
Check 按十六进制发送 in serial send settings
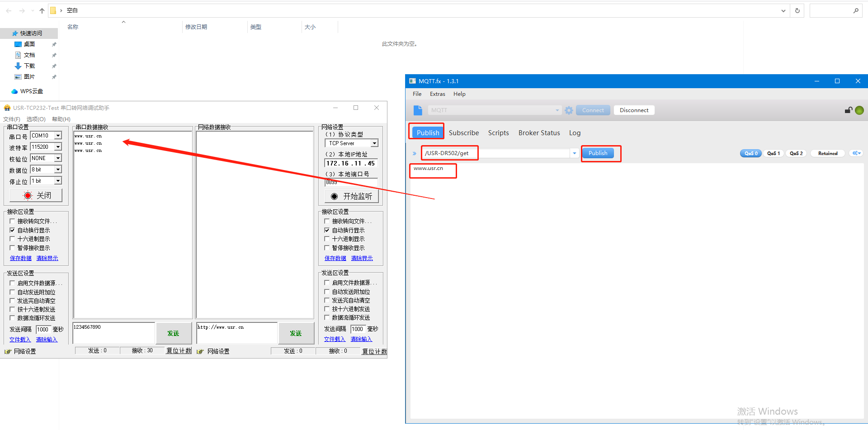coord(12,309)
